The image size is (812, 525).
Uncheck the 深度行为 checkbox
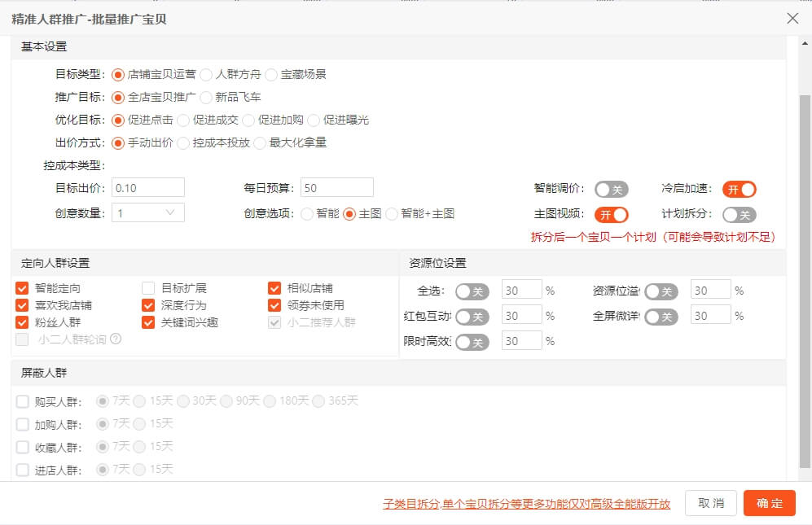pos(148,305)
